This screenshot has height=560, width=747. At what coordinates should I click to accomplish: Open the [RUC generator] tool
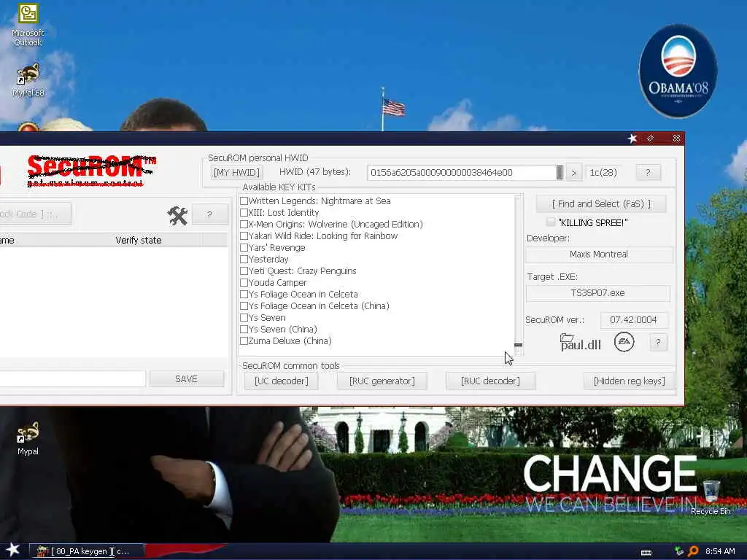382,381
